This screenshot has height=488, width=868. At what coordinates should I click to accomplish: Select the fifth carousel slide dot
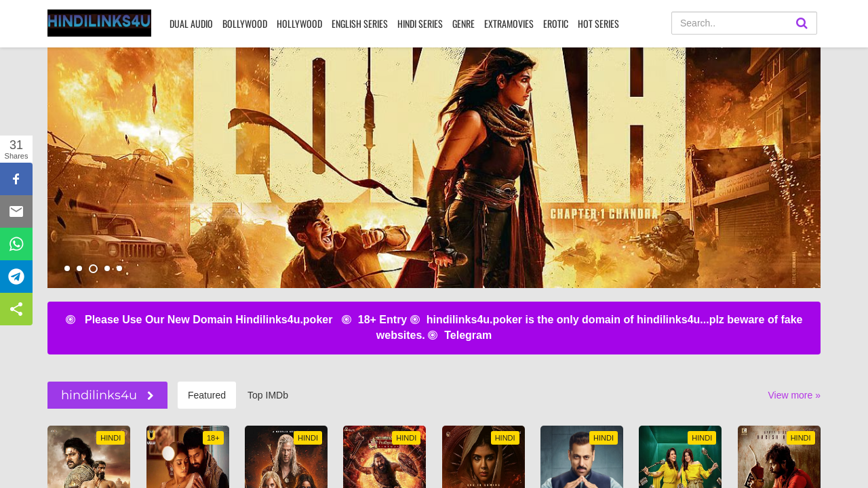pyautogui.click(x=119, y=268)
